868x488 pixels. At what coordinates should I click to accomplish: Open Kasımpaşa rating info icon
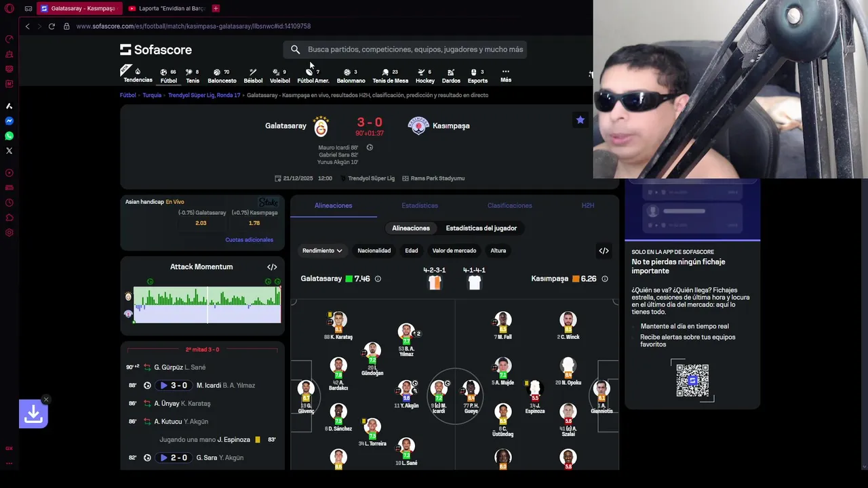605,279
